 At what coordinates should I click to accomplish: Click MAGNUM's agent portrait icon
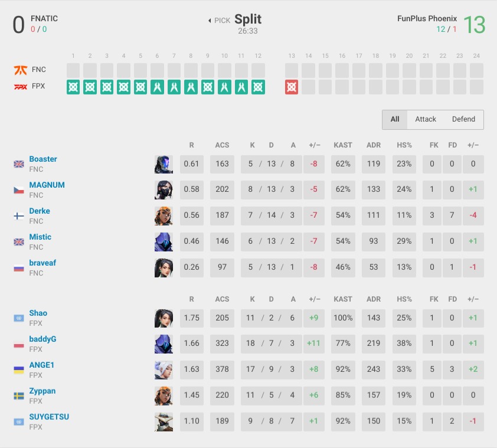[x=164, y=190]
